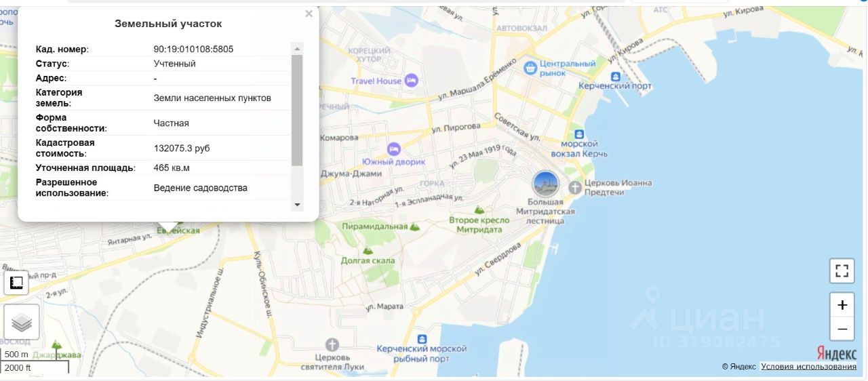
Task: Click the Церковь Иоанна Предтечи cross icon
Action: (x=575, y=188)
